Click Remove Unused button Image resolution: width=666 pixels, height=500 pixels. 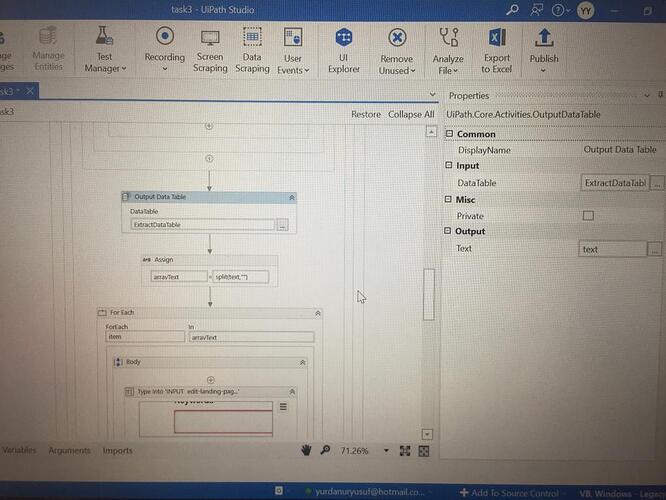click(397, 52)
